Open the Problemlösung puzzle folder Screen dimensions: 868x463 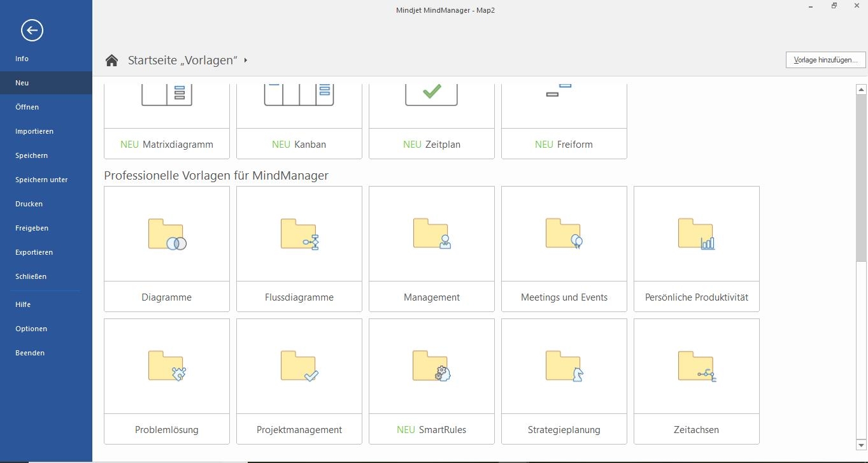167,367
